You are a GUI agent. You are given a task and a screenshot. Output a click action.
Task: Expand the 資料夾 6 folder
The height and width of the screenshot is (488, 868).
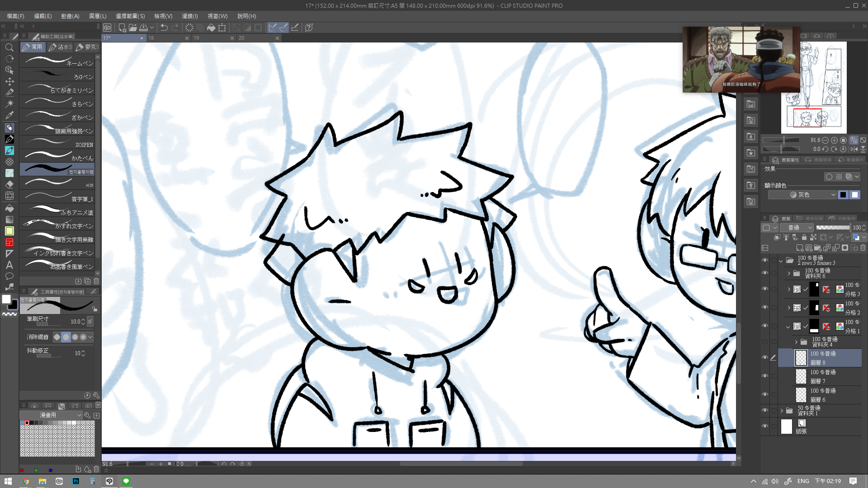(x=789, y=273)
